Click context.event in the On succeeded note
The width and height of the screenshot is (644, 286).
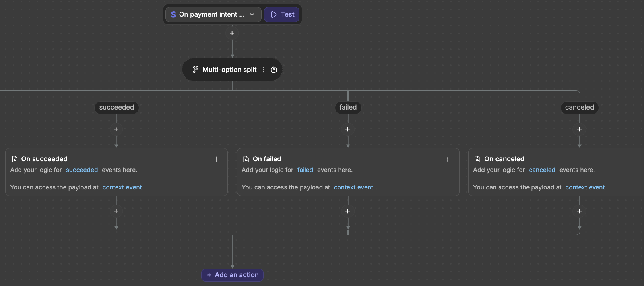tap(122, 187)
